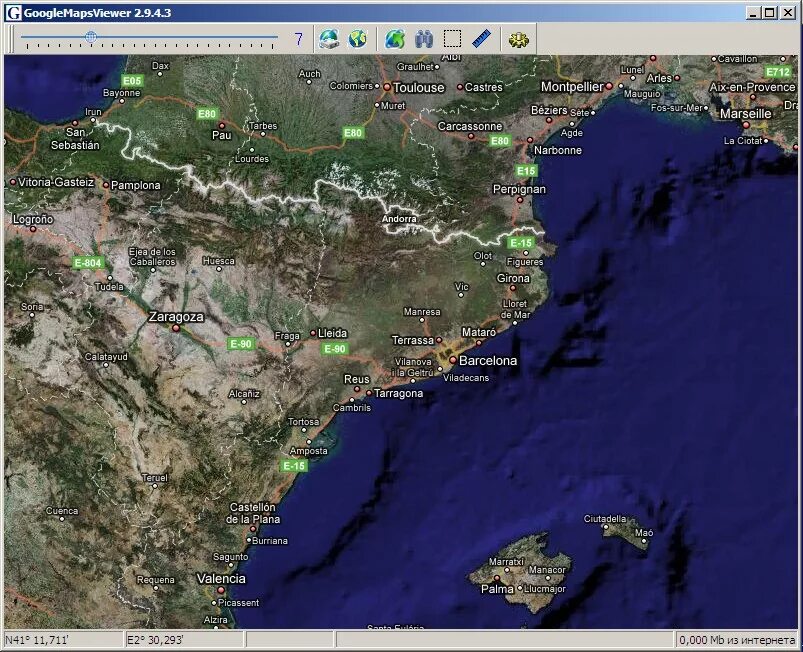The width and height of the screenshot is (803, 652).
Task: Minimize the GoogleMapsViewer window
Action: pyautogui.click(x=752, y=13)
